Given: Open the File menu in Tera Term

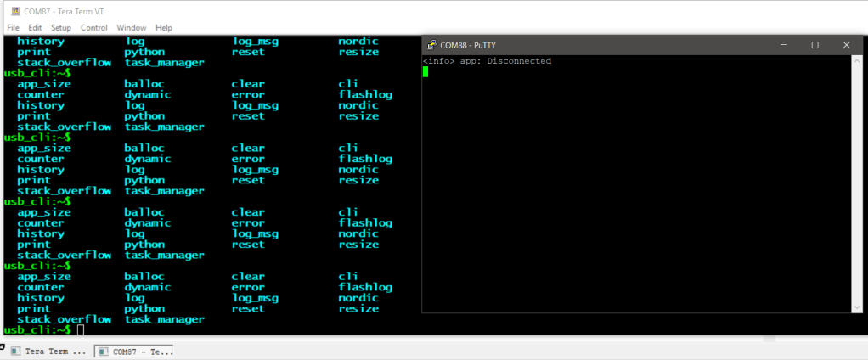Looking at the screenshot, I should (13, 28).
